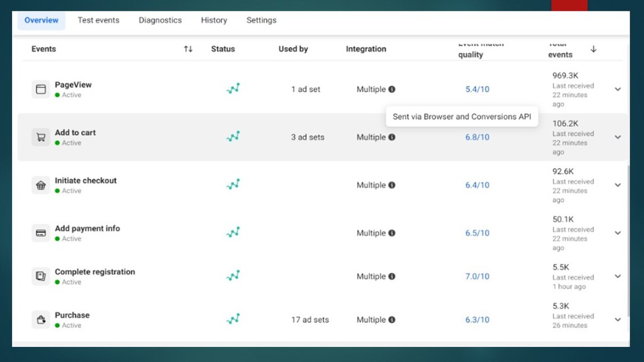Open the Test events tab
The height and width of the screenshot is (362, 644).
click(99, 20)
